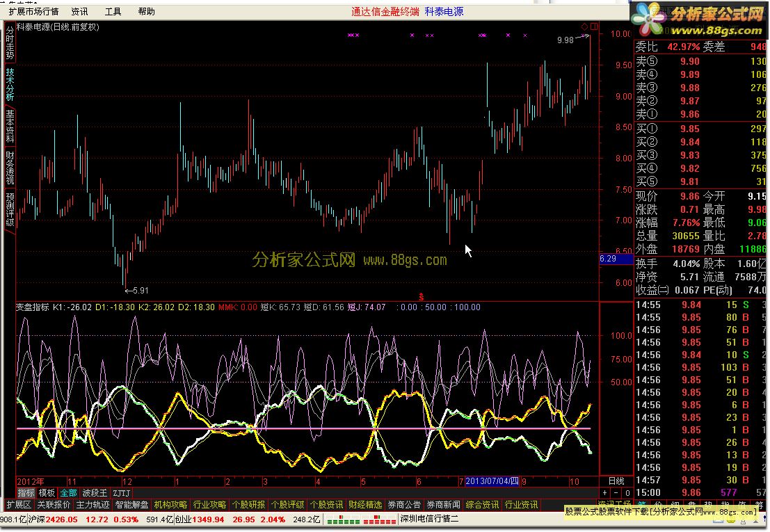Click the 科泰电源 stock name in the title bar
Screen dimensions: 770x532
coord(444,11)
